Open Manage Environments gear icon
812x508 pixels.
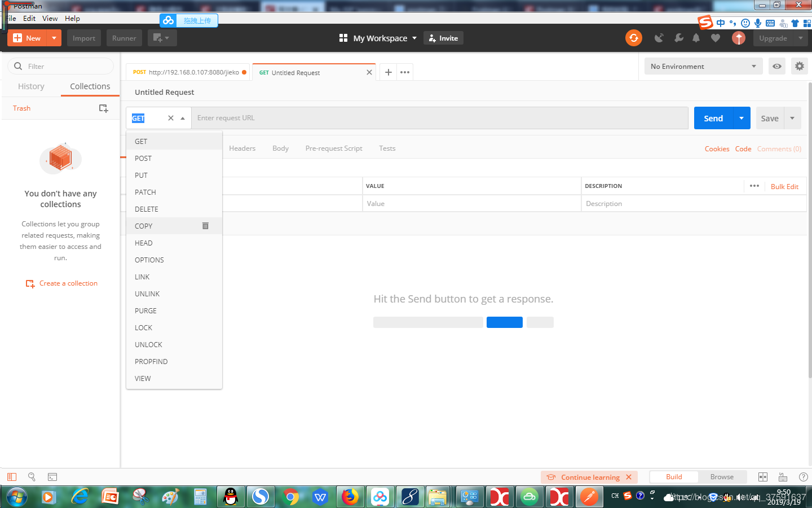point(799,66)
